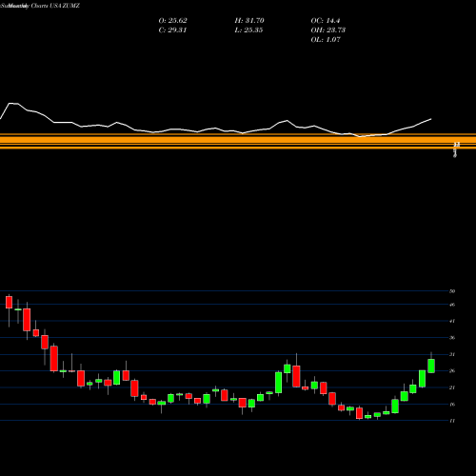Click the price axis label 31
Image resolution: width=476 pixels, height=476 pixels.
tap(452, 354)
